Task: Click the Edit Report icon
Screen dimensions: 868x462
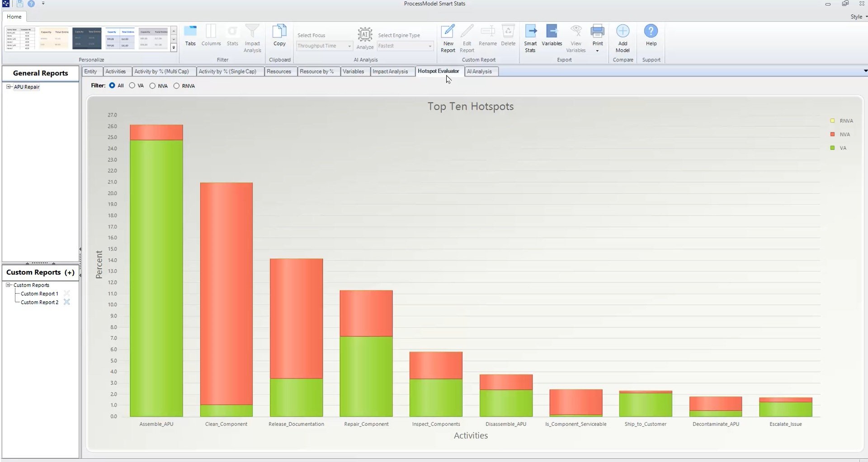Action: coord(467,38)
